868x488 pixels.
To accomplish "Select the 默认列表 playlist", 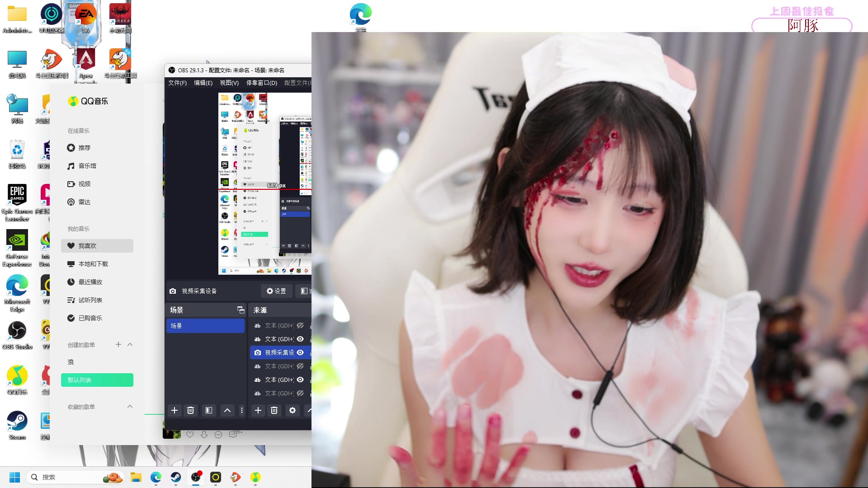I will coord(97,380).
